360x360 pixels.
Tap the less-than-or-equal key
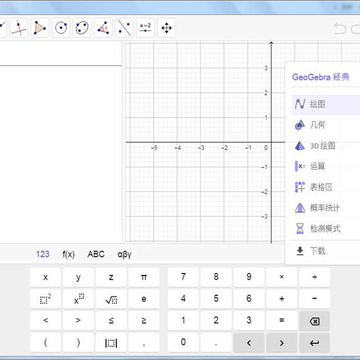pos(111,321)
